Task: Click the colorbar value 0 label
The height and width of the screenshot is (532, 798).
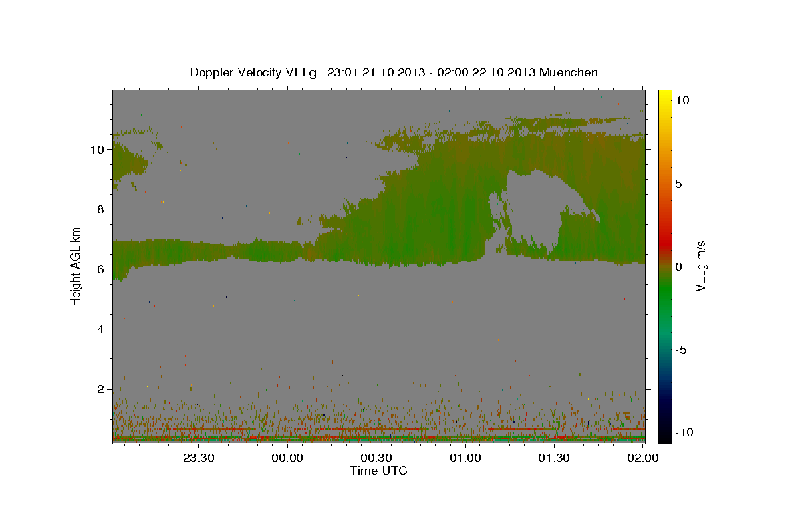Action: coord(678,267)
